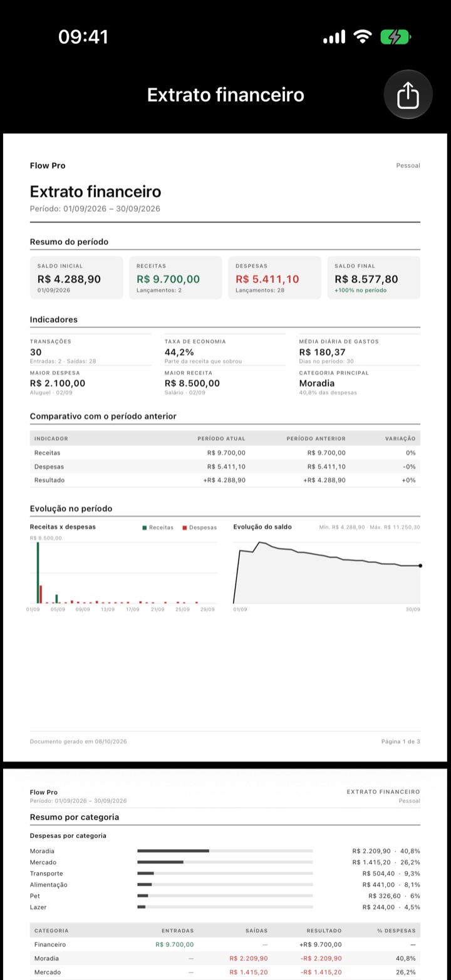Select the "Indicadores" section heading
Screen dimensions: 451x980
pyautogui.click(x=54, y=319)
